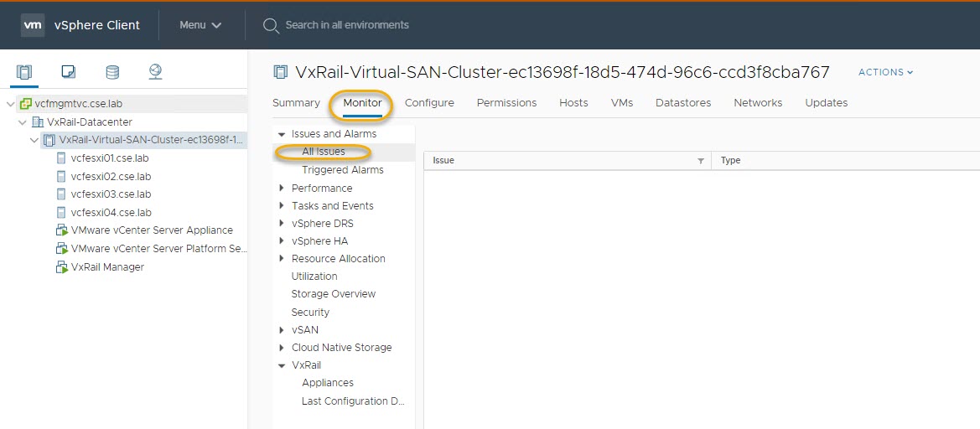Collapse the vcfmgmtvc.cse.lab tree node
The height and width of the screenshot is (429, 980).
tap(10, 104)
